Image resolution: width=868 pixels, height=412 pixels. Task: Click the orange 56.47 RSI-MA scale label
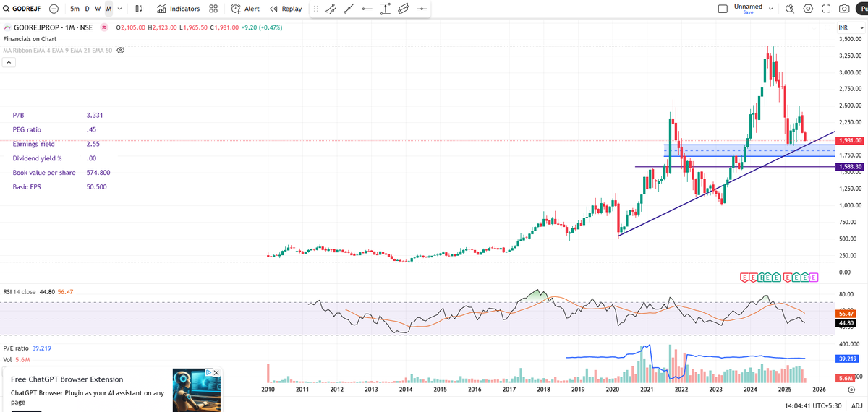point(846,314)
